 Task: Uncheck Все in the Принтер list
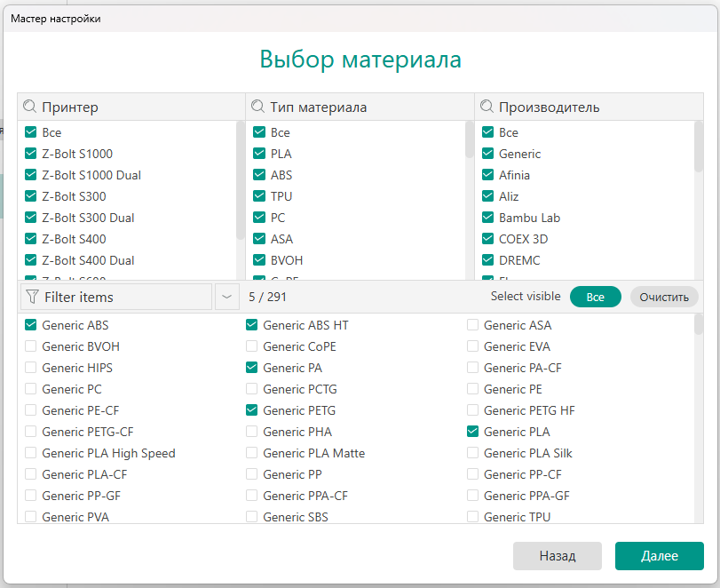tap(30, 132)
